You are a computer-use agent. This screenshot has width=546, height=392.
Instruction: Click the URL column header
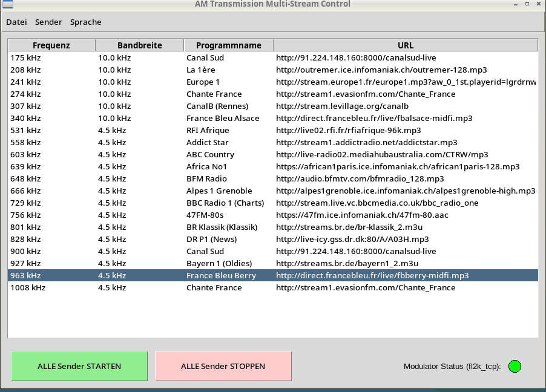point(406,45)
